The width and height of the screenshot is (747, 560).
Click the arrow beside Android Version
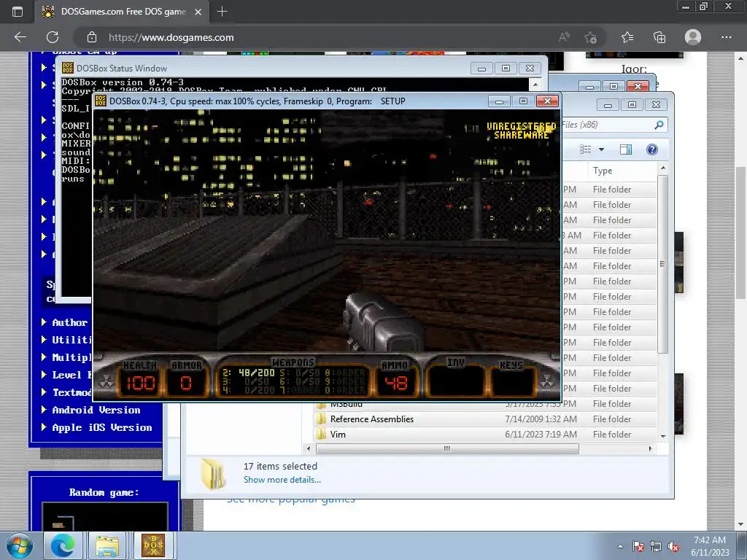[x=44, y=410]
